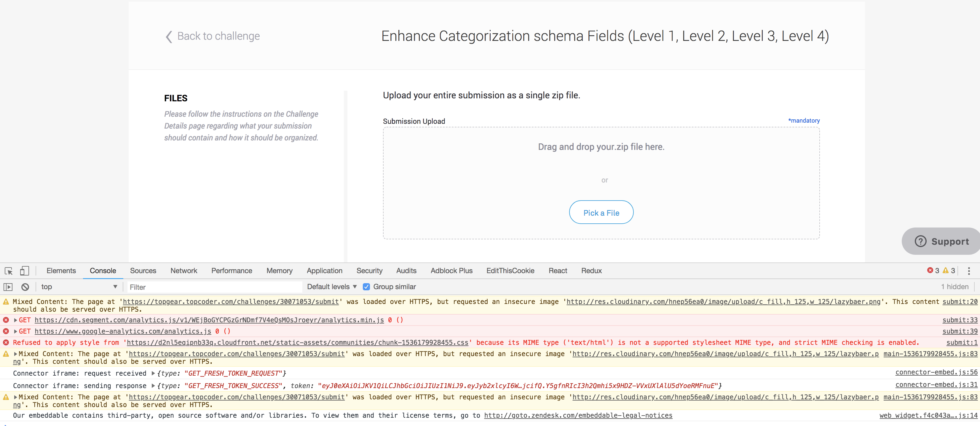Uncheck the Group similar checkbox
The width and height of the screenshot is (980, 426).
pyautogui.click(x=366, y=286)
